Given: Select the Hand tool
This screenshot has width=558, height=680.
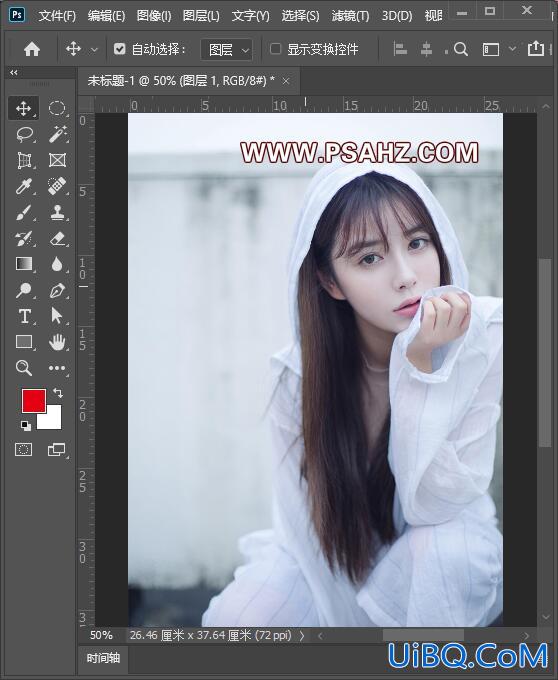Looking at the screenshot, I should click(x=57, y=342).
